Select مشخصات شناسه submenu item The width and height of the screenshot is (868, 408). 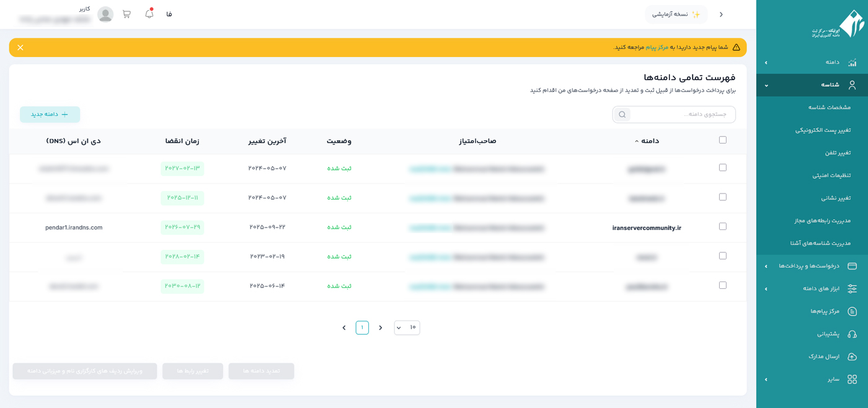click(x=829, y=107)
